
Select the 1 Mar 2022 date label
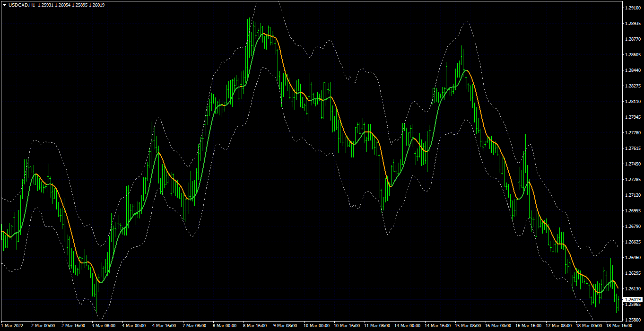12,326
